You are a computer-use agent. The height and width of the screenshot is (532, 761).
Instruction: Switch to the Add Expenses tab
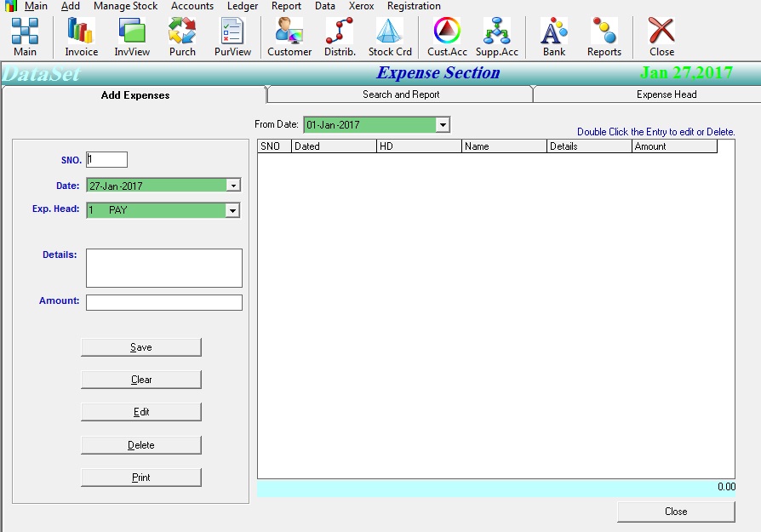pos(135,95)
